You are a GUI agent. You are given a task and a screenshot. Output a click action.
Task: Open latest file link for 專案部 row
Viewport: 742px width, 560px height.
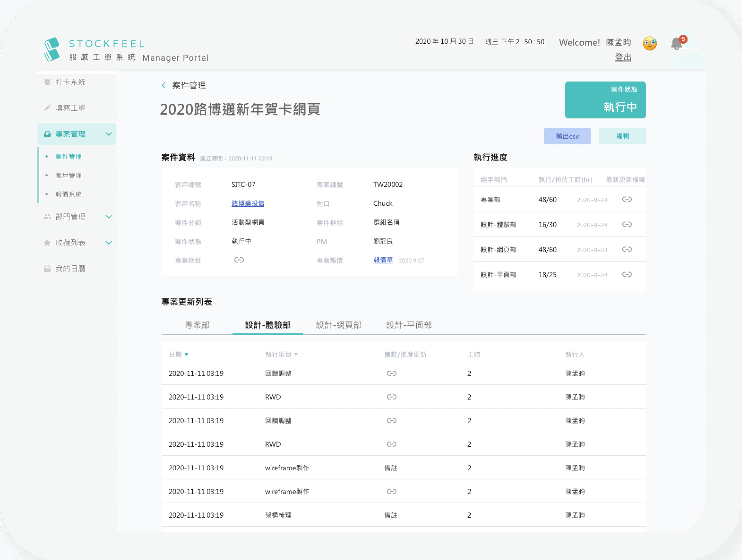click(626, 200)
